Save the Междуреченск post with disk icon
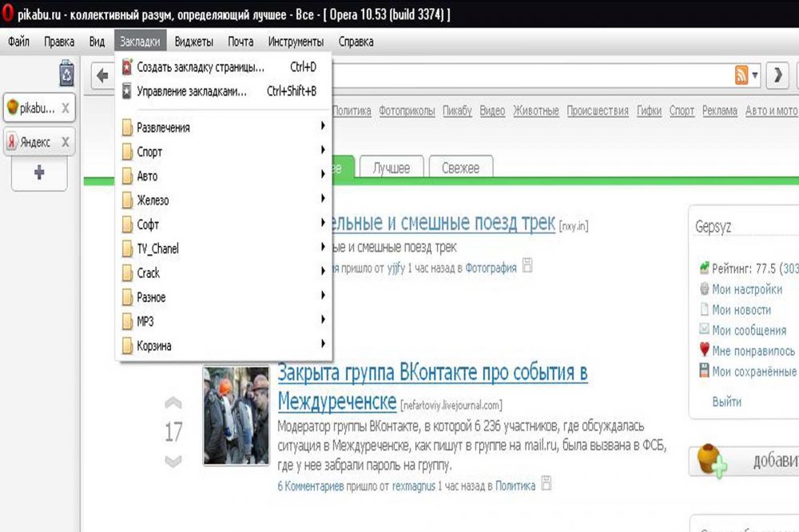799x532 pixels. coord(547,483)
